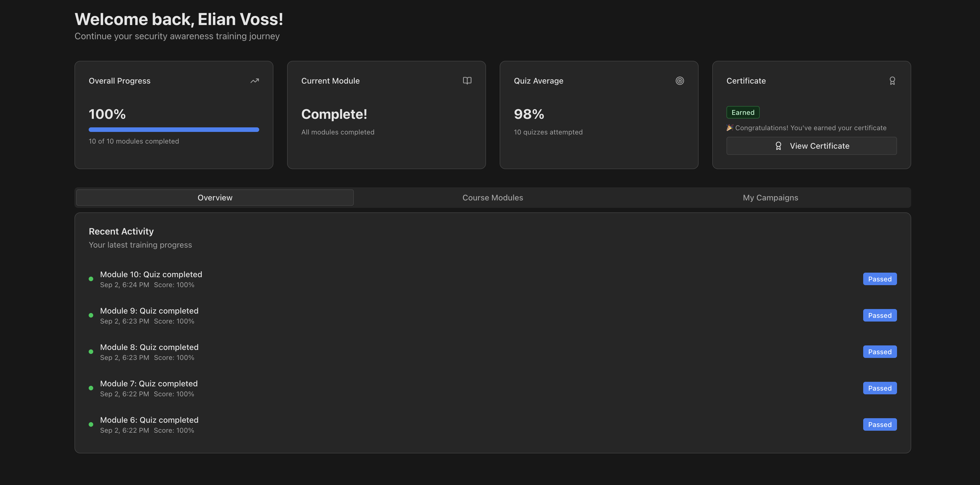
Task: Open the My Campaigns tab
Action: [x=770, y=198]
